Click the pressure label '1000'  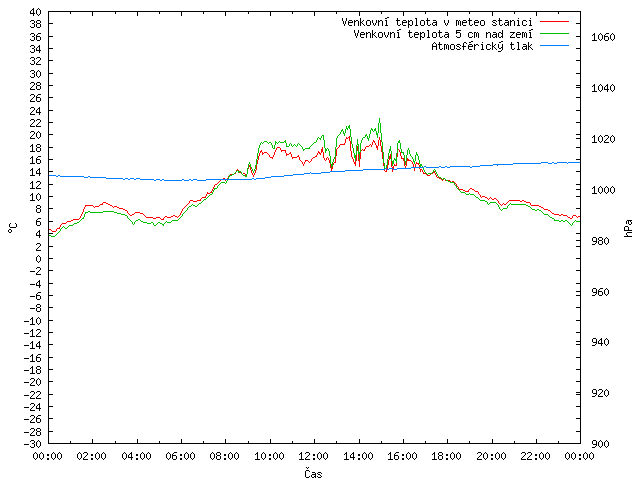pos(603,190)
